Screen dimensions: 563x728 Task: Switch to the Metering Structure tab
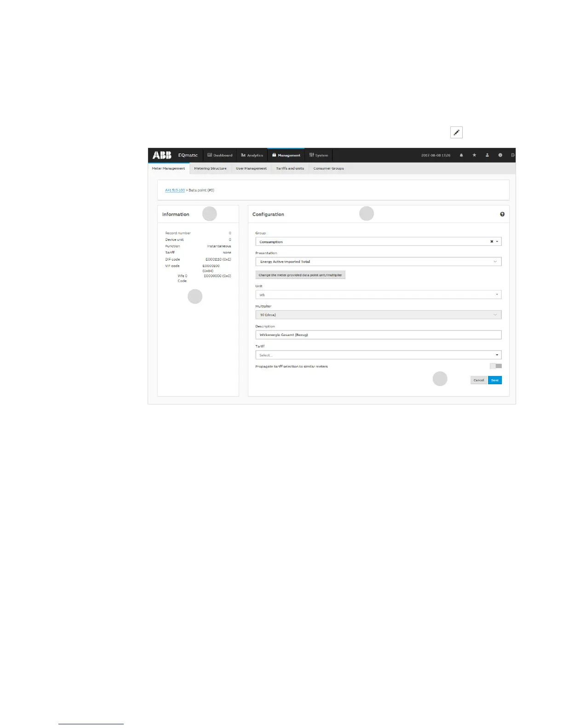(x=210, y=168)
